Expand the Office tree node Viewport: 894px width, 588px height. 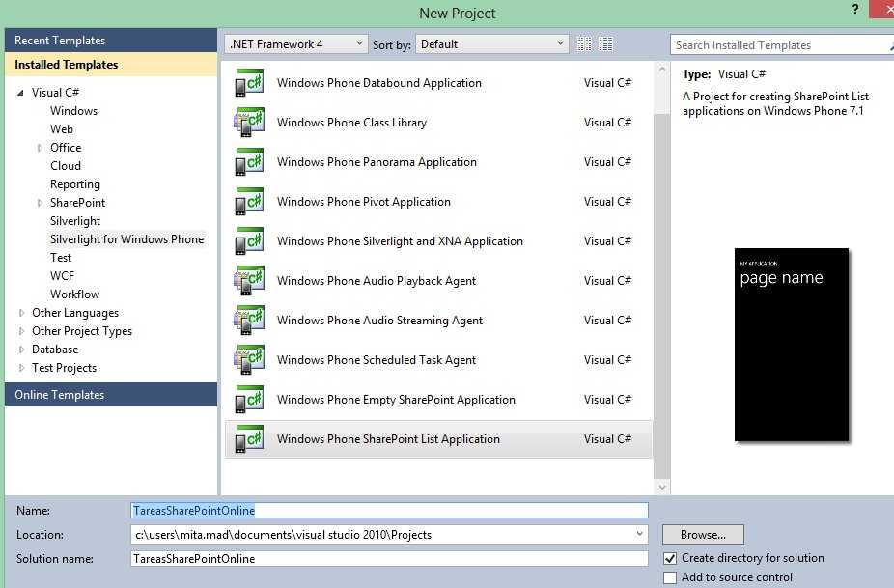pos(40,148)
